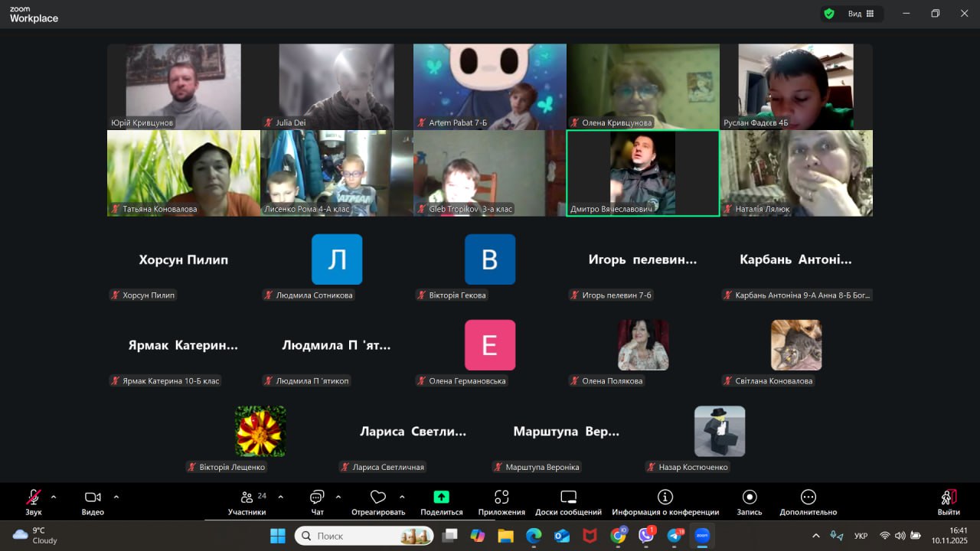Open the Participants list icon
This screenshot has height=551, width=980.
(247, 497)
